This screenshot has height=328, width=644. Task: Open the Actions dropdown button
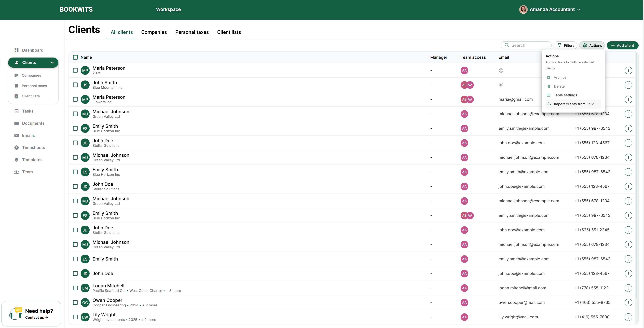click(592, 46)
